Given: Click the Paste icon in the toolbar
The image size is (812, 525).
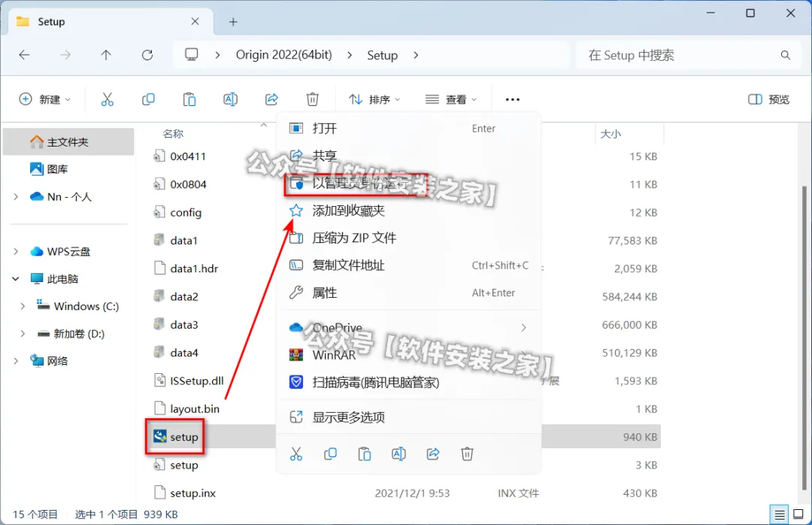Looking at the screenshot, I should 189,99.
